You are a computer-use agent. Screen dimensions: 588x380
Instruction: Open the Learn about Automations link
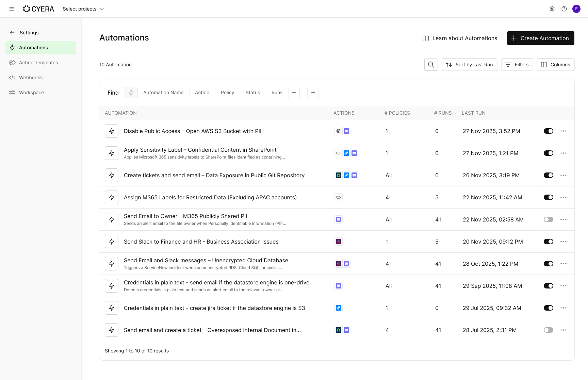[459, 38]
